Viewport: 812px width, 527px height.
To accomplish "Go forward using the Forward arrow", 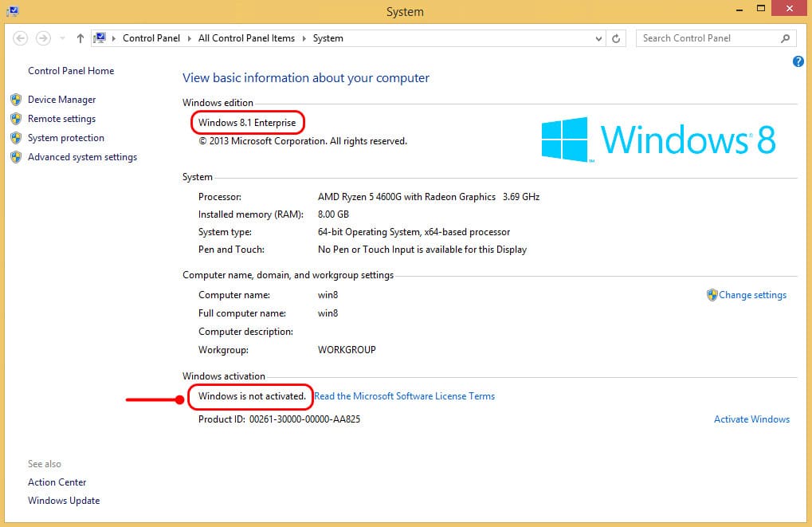I will [43, 38].
